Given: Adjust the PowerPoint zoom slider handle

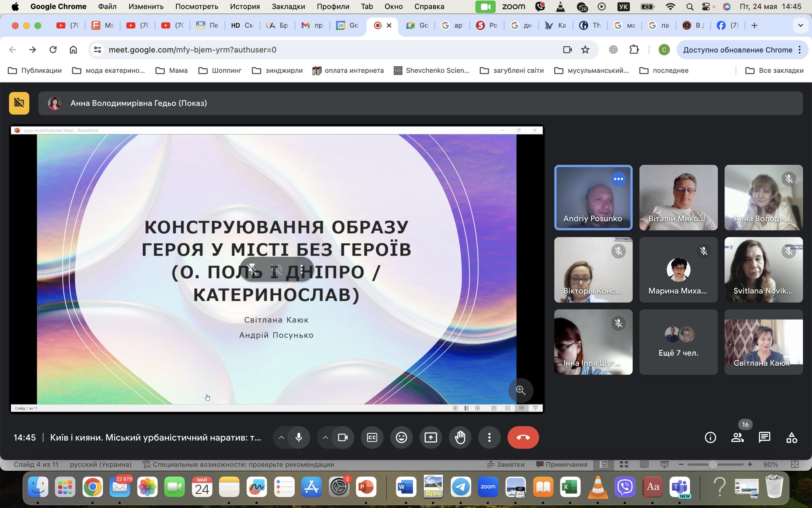Looking at the screenshot, I should (712, 464).
